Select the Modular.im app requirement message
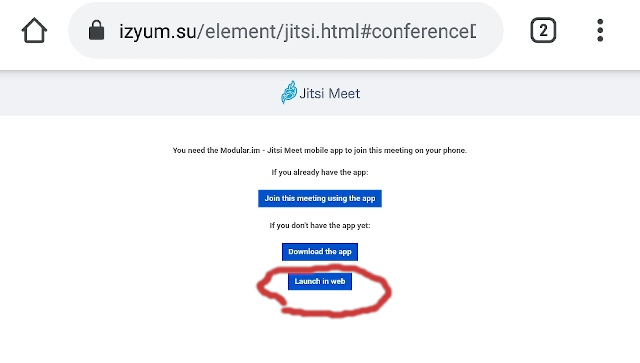This screenshot has width=640, height=363. pyautogui.click(x=320, y=150)
